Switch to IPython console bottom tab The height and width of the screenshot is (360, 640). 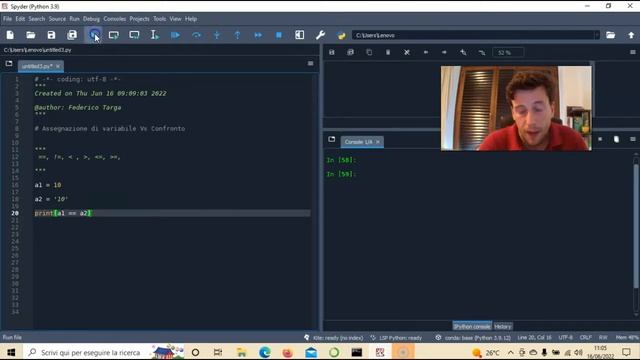pyautogui.click(x=472, y=327)
